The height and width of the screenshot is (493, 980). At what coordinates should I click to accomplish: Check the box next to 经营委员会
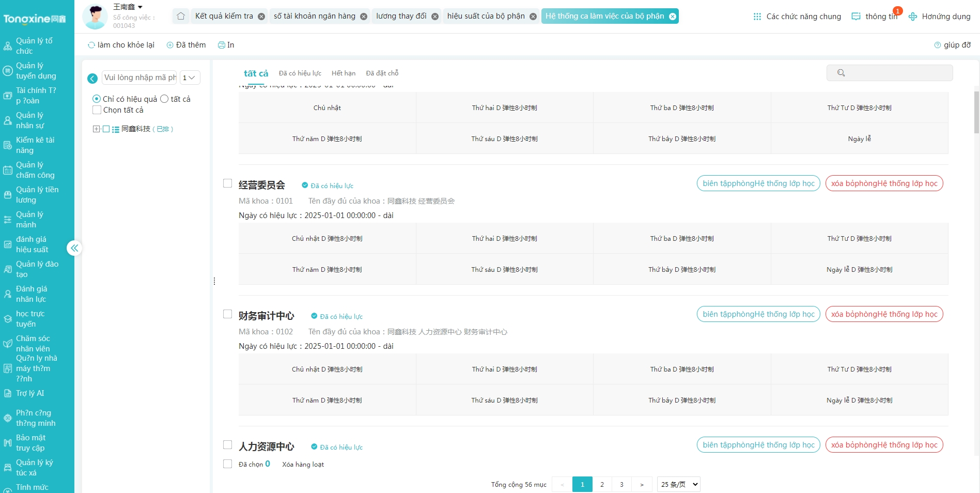(227, 183)
